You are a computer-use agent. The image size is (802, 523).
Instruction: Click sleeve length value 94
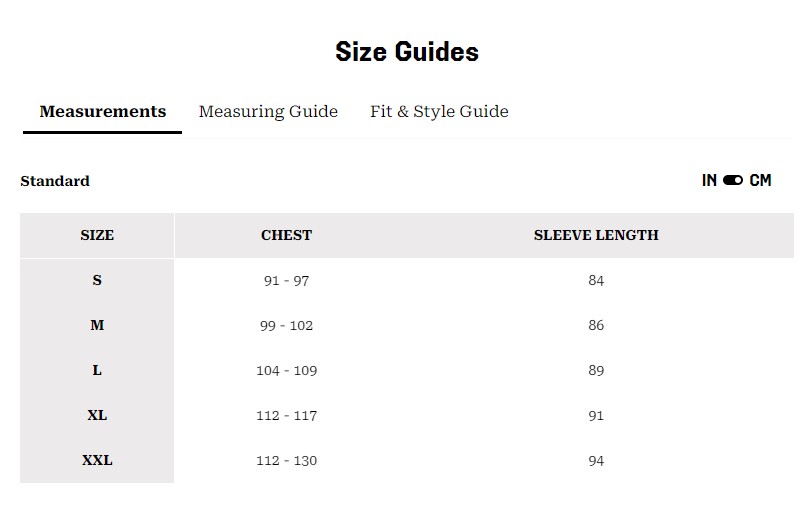(x=596, y=461)
